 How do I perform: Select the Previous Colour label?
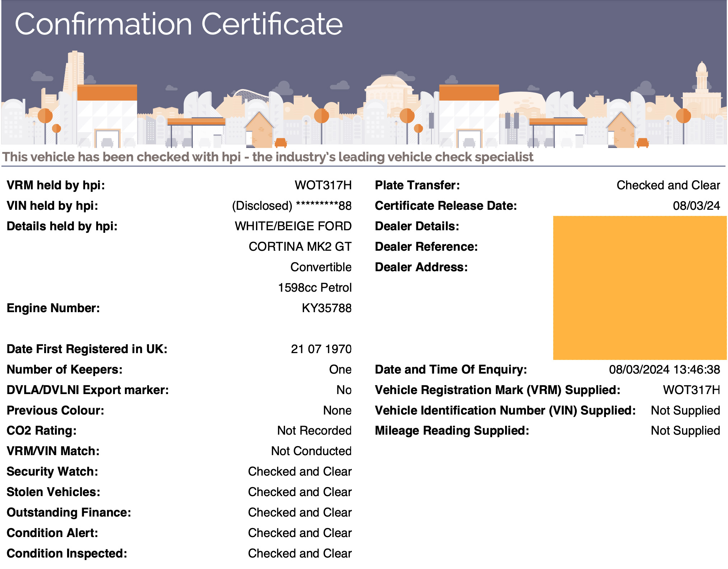click(56, 410)
